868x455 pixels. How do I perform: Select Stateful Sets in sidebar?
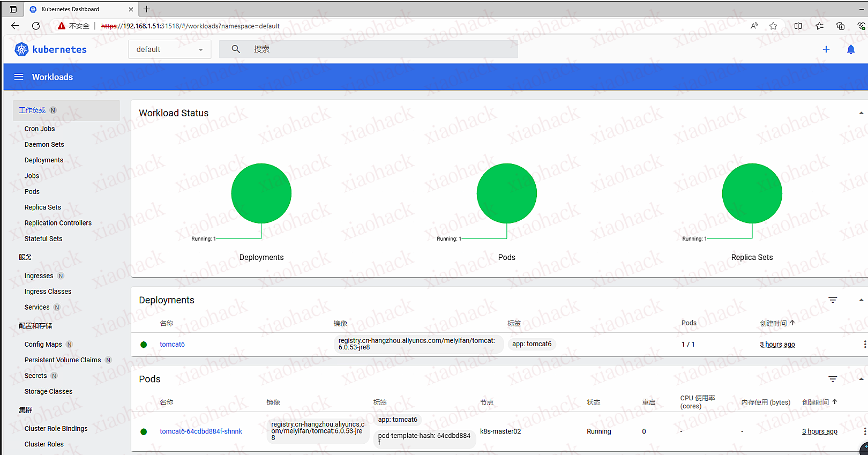pos(43,238)
